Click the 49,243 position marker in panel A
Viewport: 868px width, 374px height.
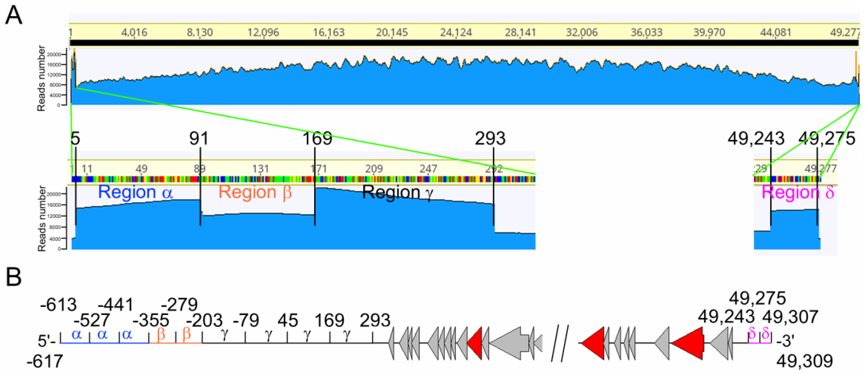[756, 138]
